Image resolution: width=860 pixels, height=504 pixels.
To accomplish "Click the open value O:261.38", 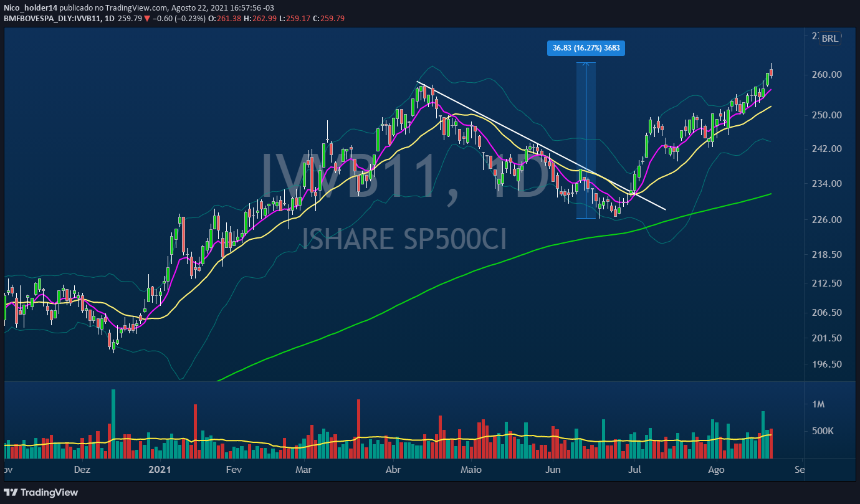I will pos(224,19).
